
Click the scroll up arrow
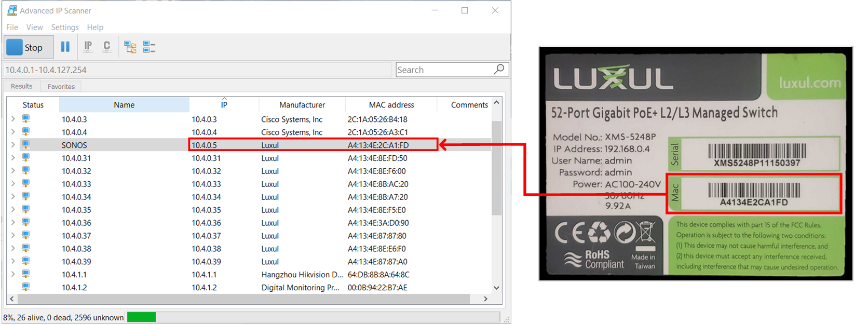pyautogui.click(x=496, y=103)
